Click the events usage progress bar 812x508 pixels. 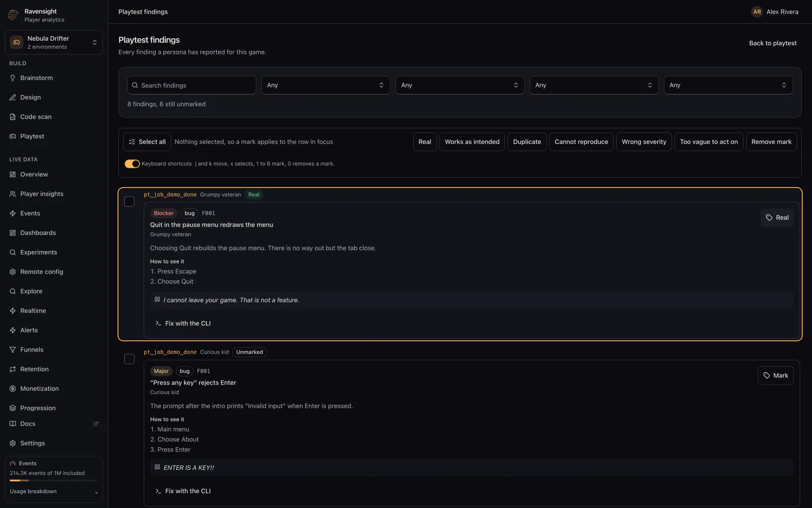54,481
